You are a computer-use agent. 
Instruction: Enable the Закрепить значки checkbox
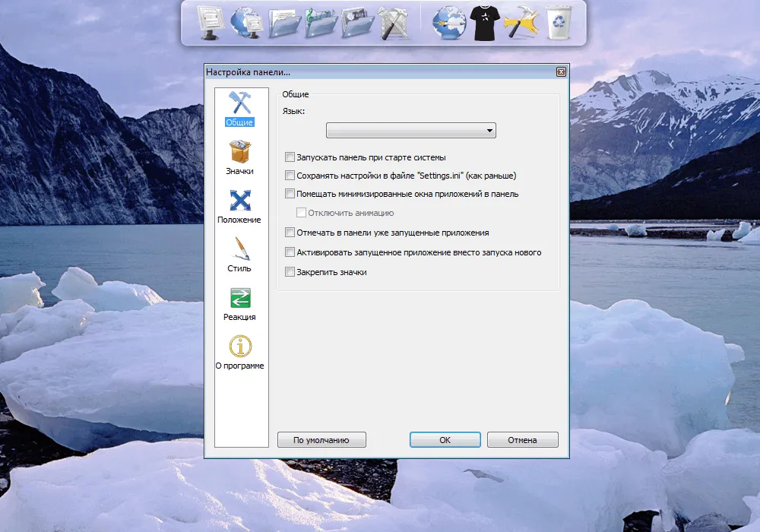(x=290, y=272)
